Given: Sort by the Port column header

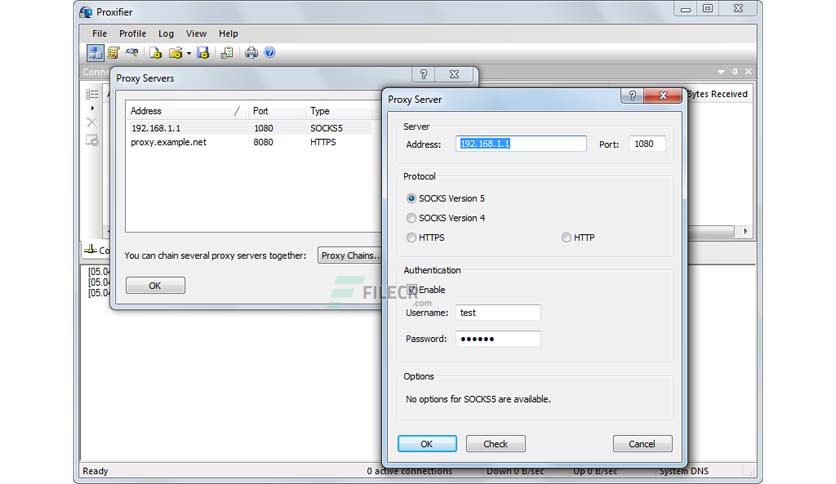Looking at the screenshot, I should [x=275, y=111].
